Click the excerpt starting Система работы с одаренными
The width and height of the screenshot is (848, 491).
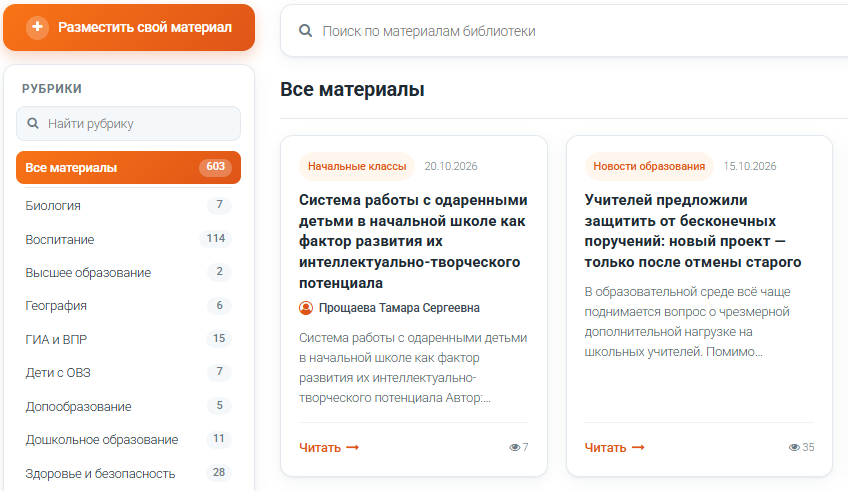(413, 368)
